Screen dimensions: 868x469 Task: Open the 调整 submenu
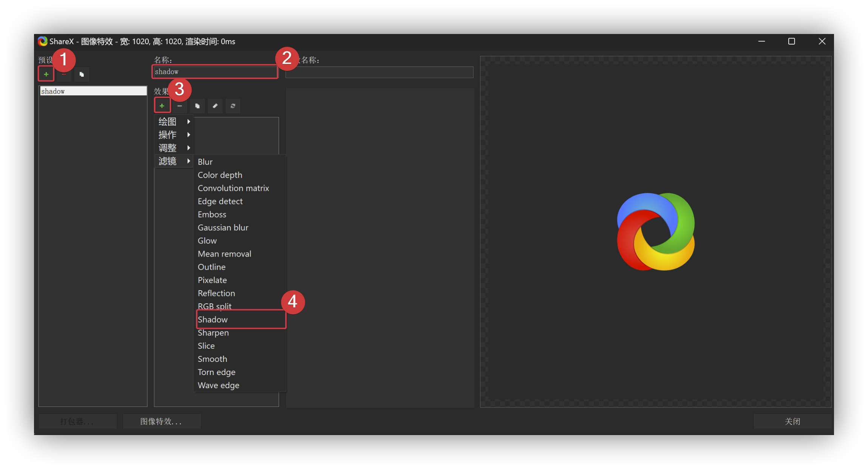coord(174,148)
